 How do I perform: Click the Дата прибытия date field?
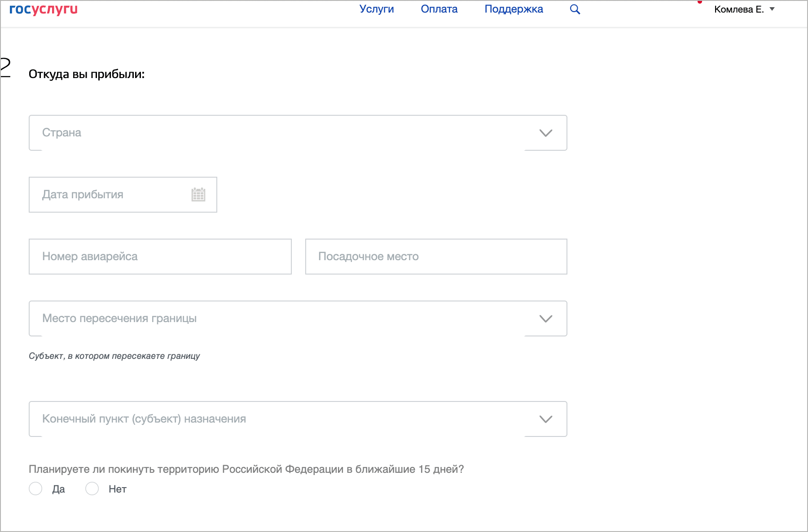click(x=123, y=195)
